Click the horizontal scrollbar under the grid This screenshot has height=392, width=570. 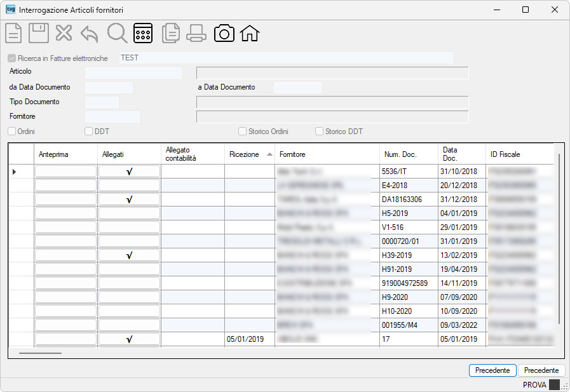click(40, 353)
